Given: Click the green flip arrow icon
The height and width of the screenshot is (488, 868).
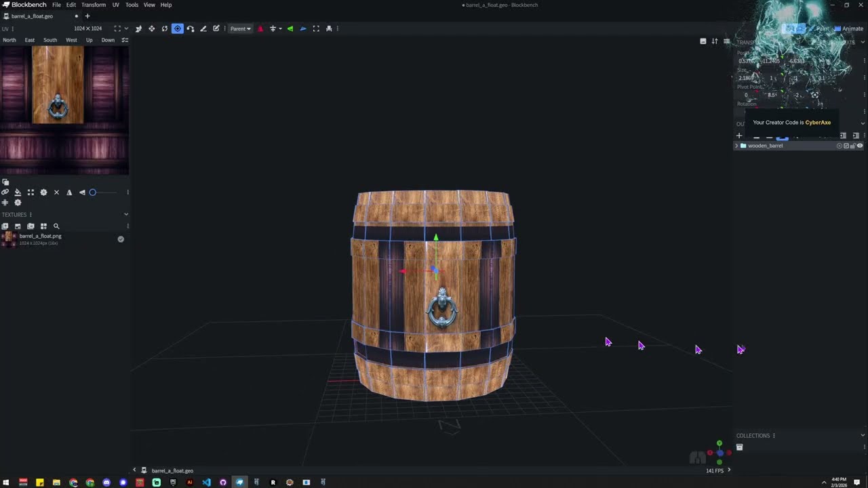Looking at the screenshot, I should 290,28.
